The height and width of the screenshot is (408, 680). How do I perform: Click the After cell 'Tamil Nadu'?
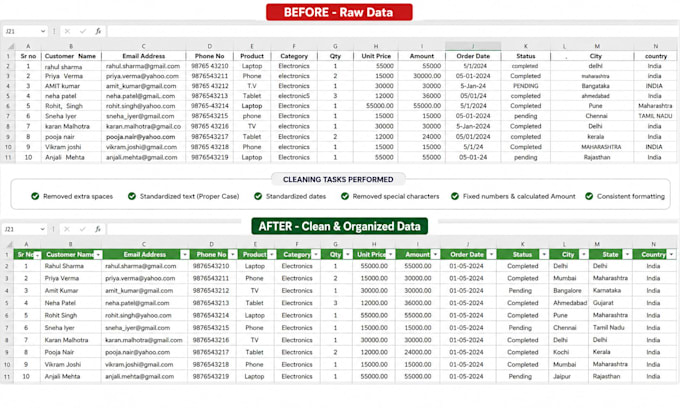click(608, 327)
